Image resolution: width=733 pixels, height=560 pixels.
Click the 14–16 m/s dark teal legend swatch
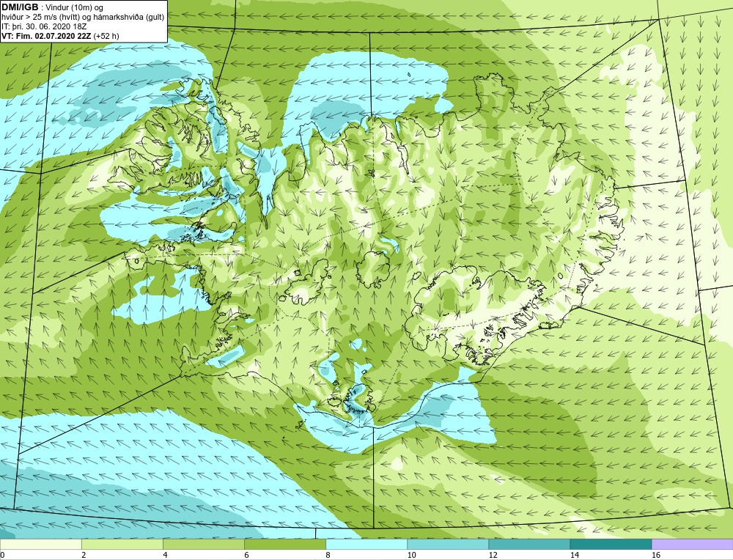click(611, 544)
